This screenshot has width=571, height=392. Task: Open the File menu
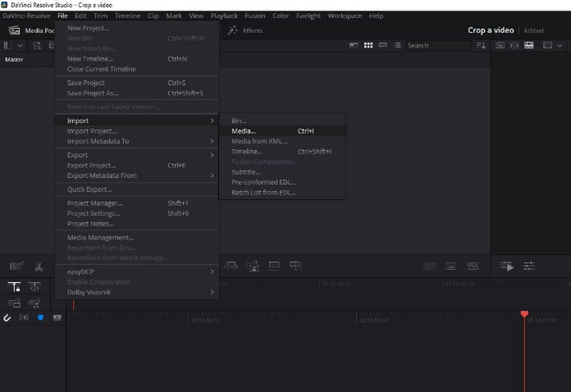[63, 16]
